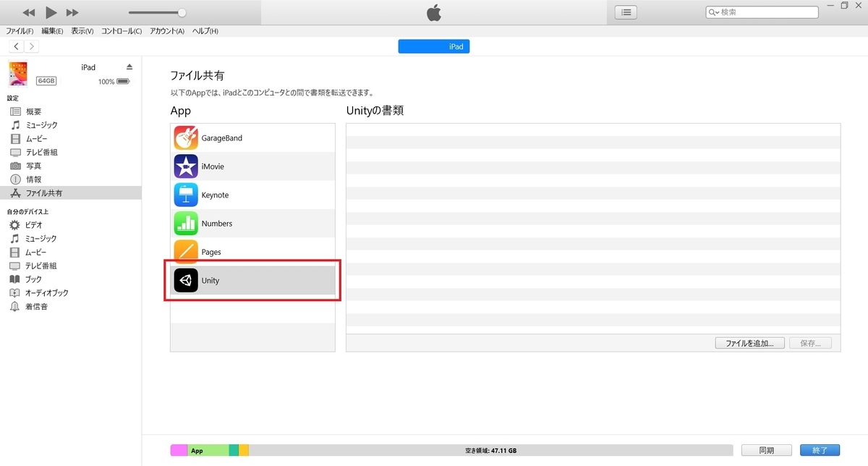Viewport: 868px width, 466px height.
Task: Open the アカウント(A) menu
Action: [x=167, y=31]
